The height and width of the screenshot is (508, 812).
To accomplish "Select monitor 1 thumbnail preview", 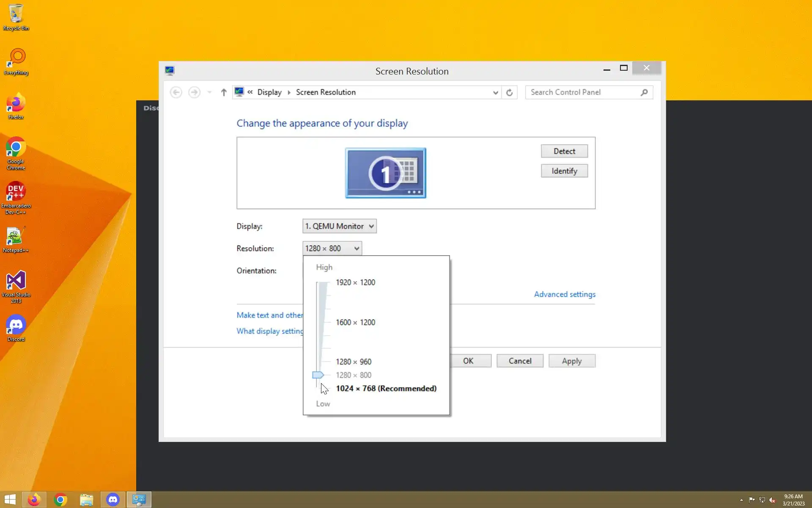I will pos(385,173).
